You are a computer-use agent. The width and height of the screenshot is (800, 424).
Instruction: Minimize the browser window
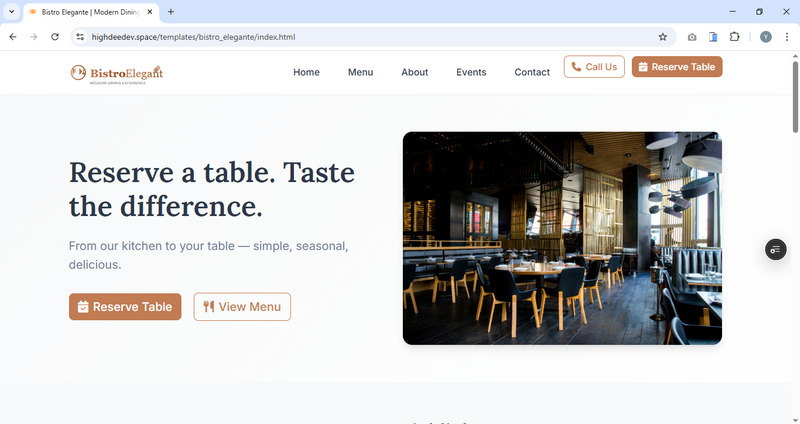[733, 11]
